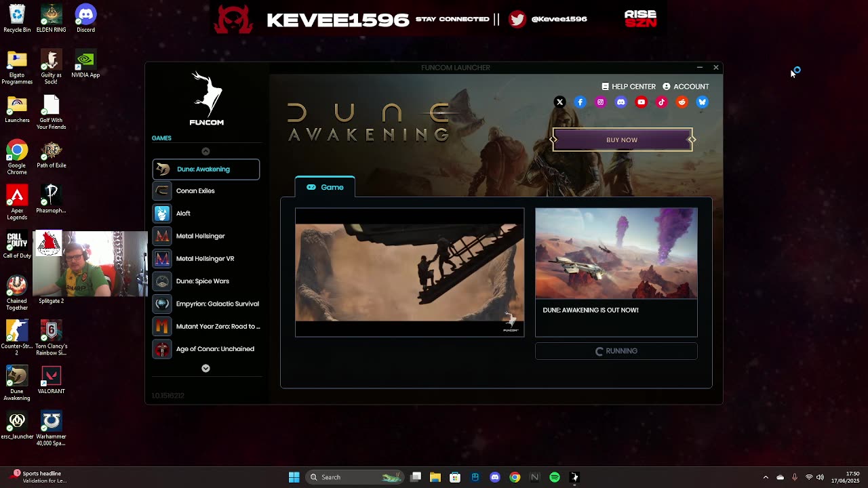Open the NVIDIA App desktop icon
Screen dimensions: 868x488
(x=85, y=64)
